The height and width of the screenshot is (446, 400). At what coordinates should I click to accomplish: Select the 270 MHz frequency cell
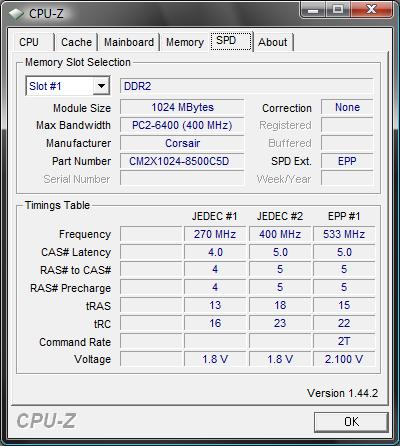click(x=215, y=234)
